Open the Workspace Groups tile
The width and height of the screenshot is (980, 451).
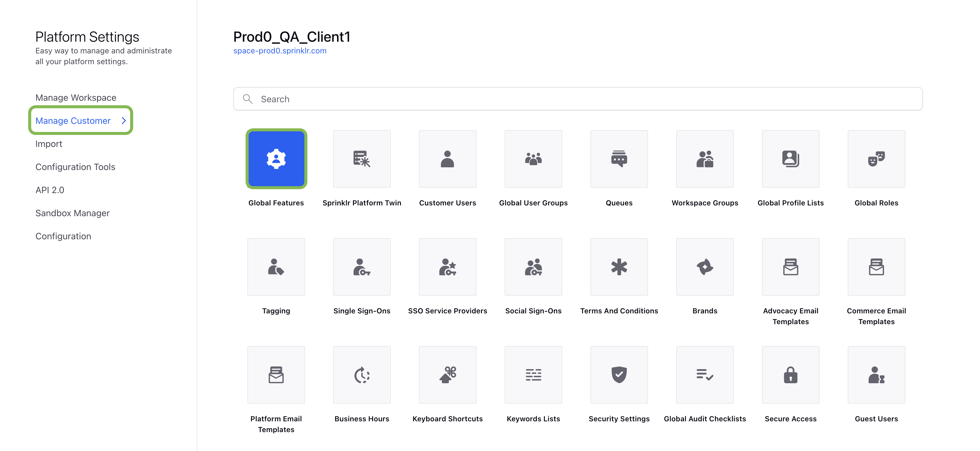(705, 159)
